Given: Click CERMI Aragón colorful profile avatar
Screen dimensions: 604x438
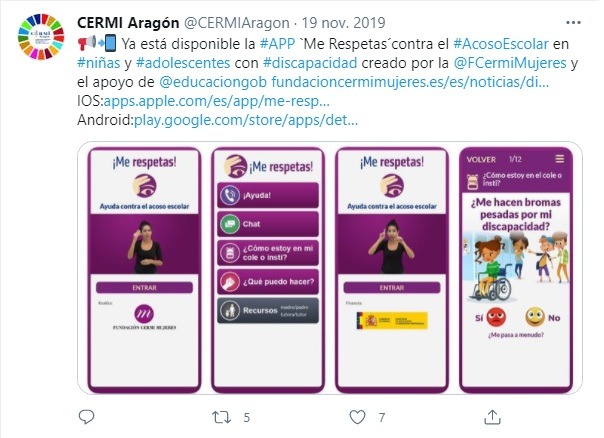Looking at the screenshot, I should [x=41, y=37].
